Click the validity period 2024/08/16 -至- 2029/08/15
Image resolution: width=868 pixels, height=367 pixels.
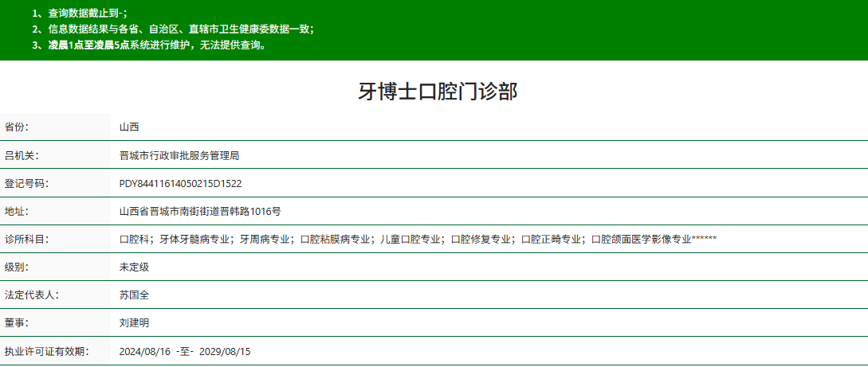tap(185, 352)
